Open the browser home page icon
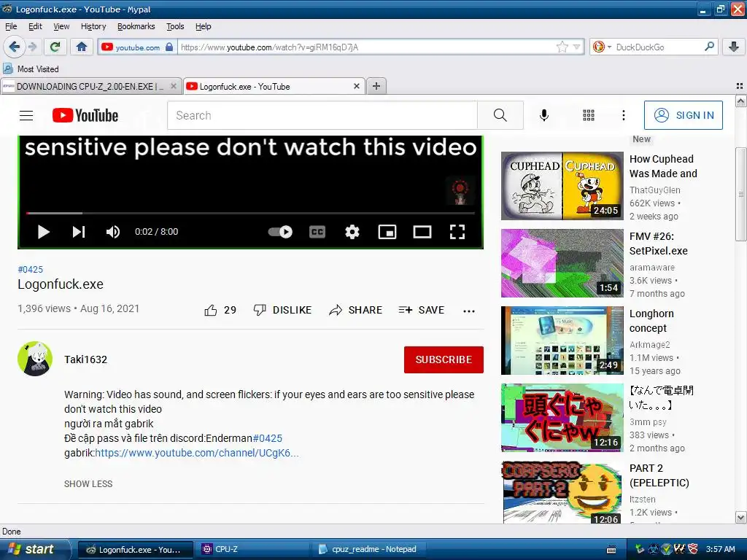 click(82, 47)
